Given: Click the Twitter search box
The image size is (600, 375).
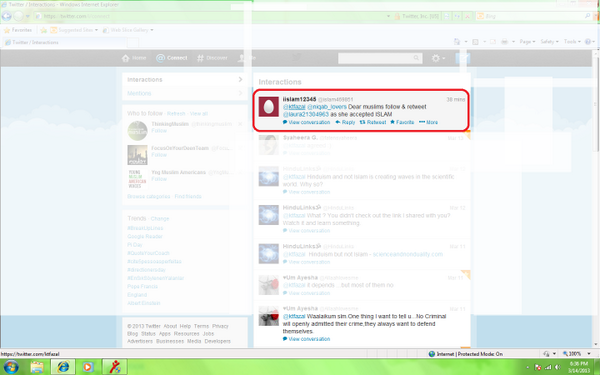Looking at the screenshot, I should (x=380, y=58).
